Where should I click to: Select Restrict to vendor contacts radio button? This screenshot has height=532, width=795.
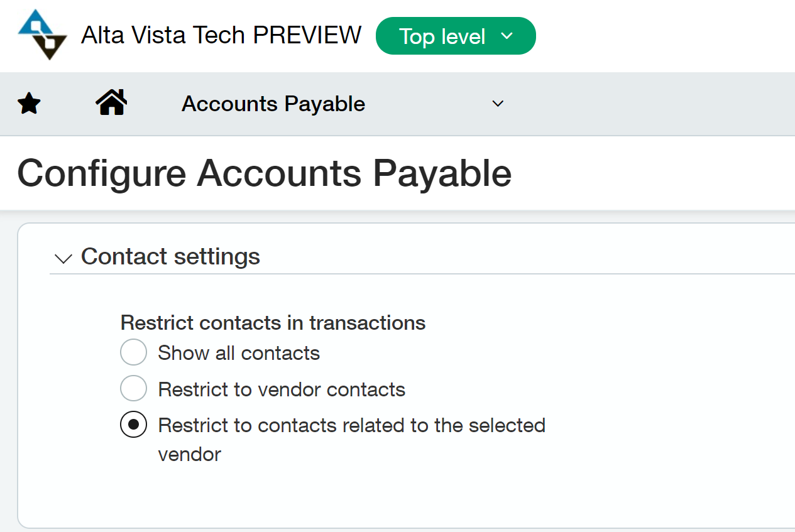coord(133,389)
